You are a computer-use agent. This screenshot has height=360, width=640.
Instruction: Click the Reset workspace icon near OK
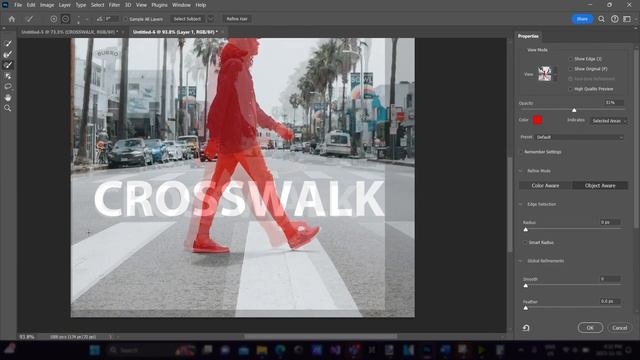[526, 328]
